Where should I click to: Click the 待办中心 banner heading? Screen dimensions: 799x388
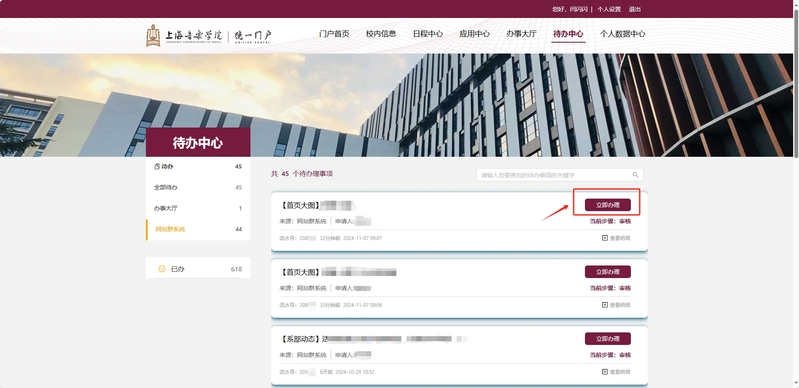tap(198, 143)
